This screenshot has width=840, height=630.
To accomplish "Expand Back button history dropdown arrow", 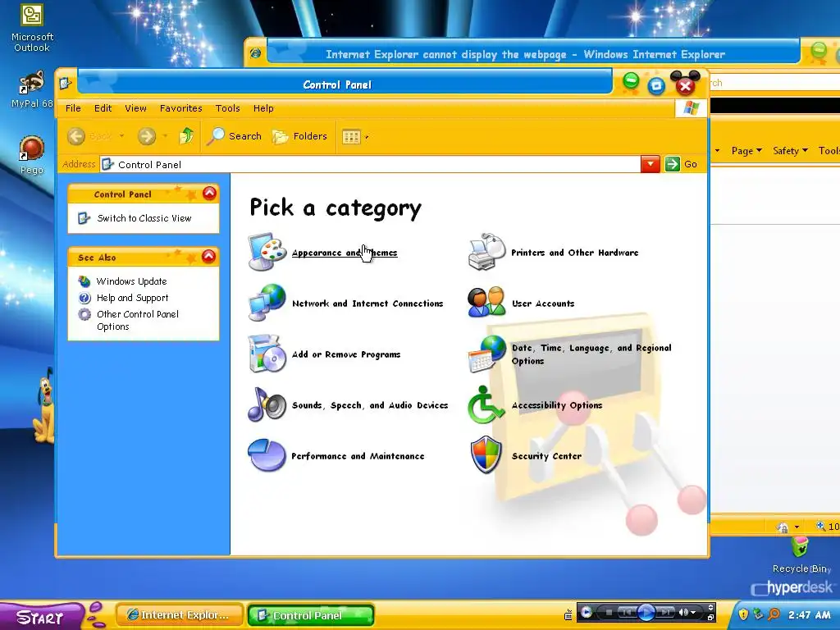I will pyautogui.click(x=121, y=136).
